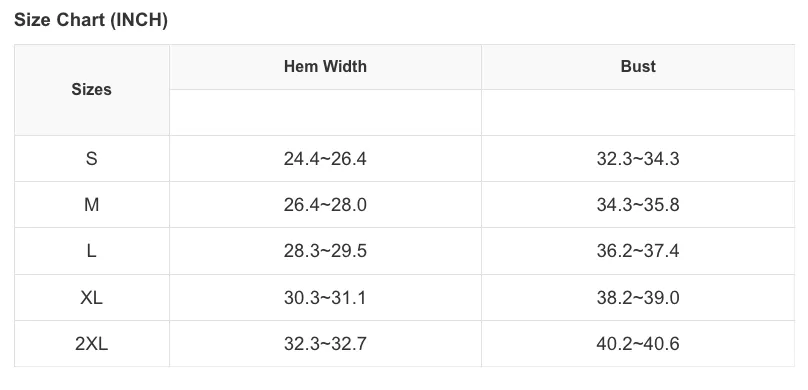Click bust value 34.3~35.8

(x=638, y=205)
